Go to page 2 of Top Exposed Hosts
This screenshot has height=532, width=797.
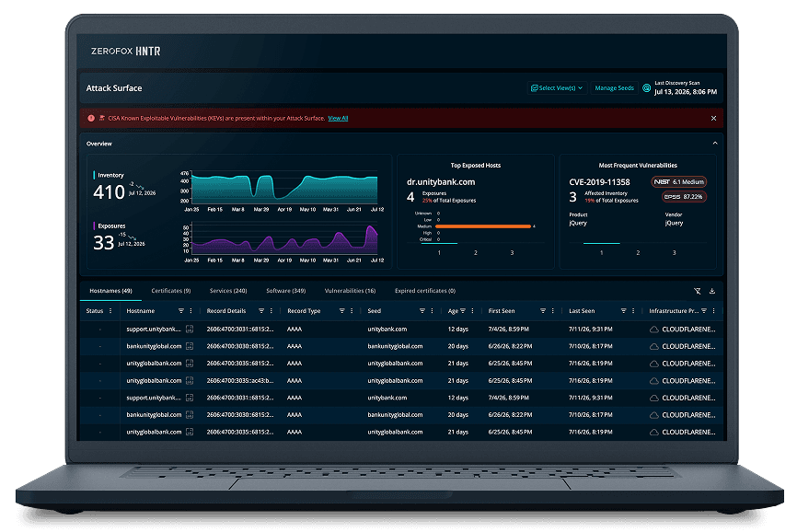tap(476, 252)
